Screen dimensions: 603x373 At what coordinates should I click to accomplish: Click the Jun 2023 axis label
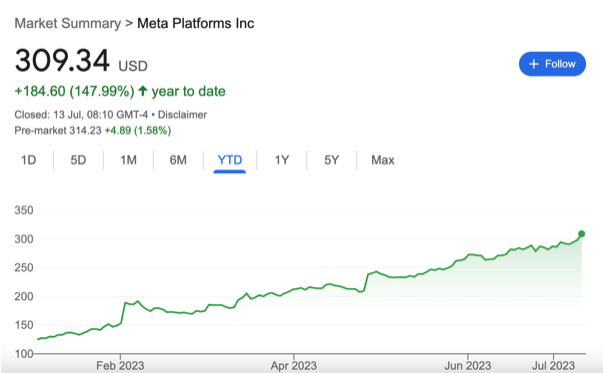(468, 365)
